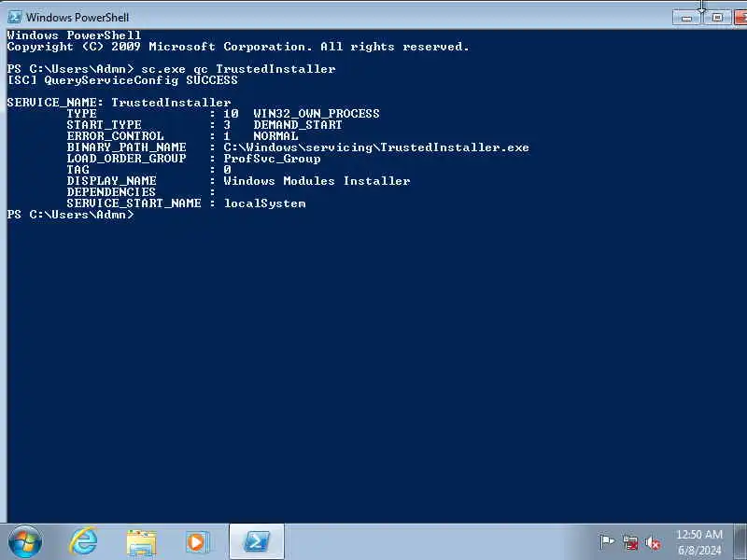The height and width of the screenshot is (560, 747).
Task: Click the 'START_TYPE' label
Action: point(104,125)
